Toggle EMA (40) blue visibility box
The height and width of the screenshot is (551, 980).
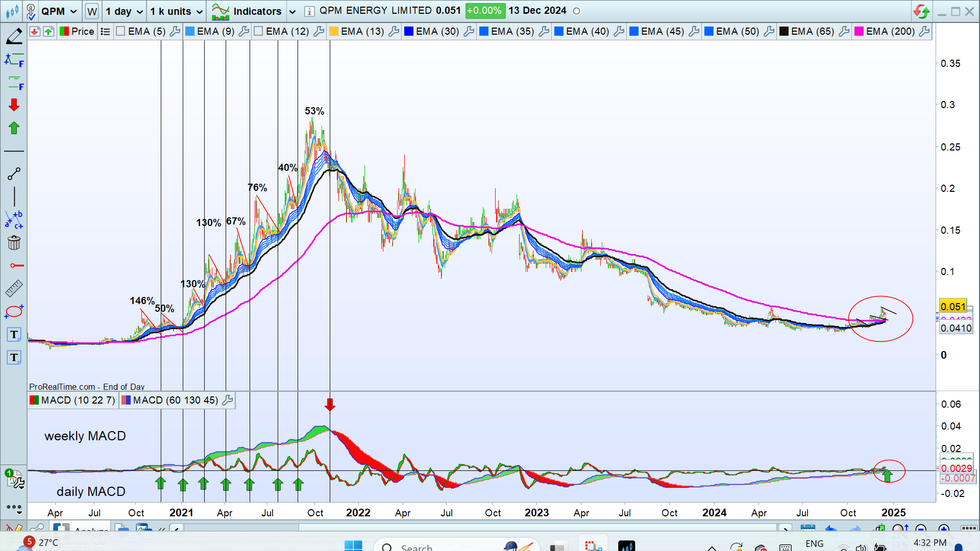[x=559, y=32]
